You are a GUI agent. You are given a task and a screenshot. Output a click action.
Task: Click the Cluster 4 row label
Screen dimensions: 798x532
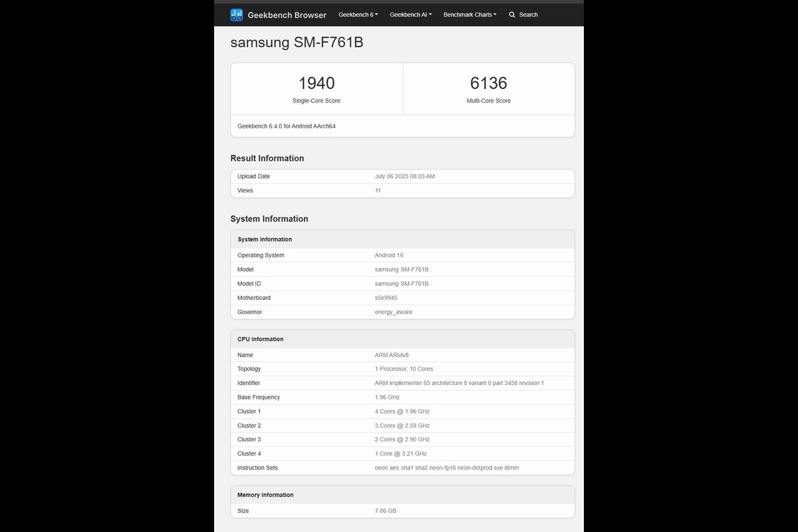tap(249, 454)
